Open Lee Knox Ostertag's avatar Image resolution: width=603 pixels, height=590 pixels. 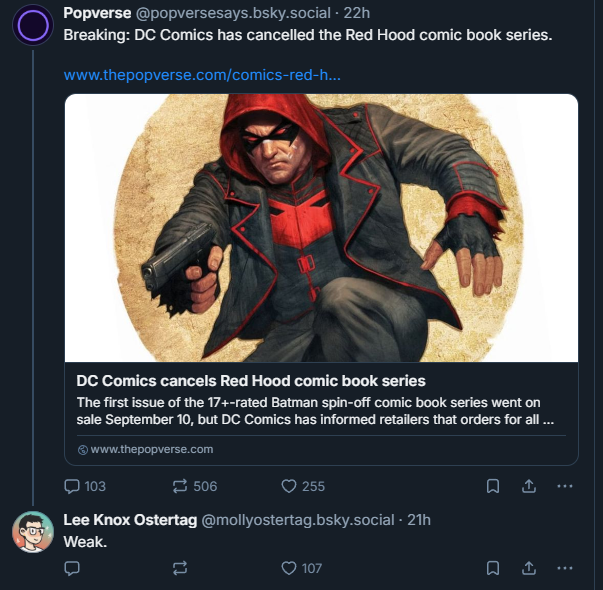[x=33, y=531]
